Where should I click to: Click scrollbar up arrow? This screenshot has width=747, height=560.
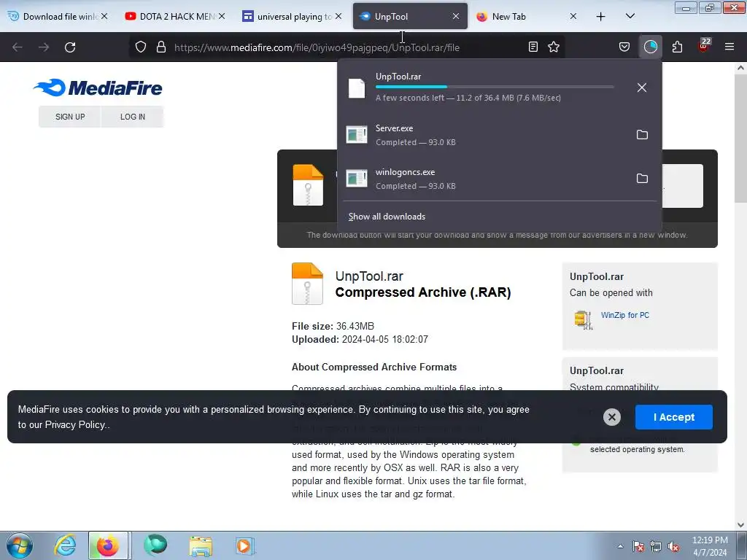740,68
